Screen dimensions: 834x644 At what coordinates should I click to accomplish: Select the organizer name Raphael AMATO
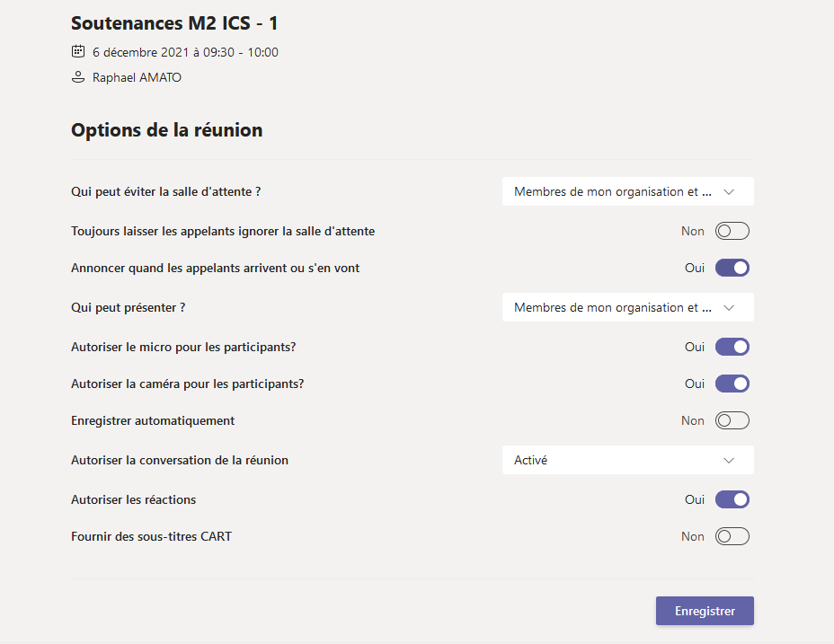point(135,77)
